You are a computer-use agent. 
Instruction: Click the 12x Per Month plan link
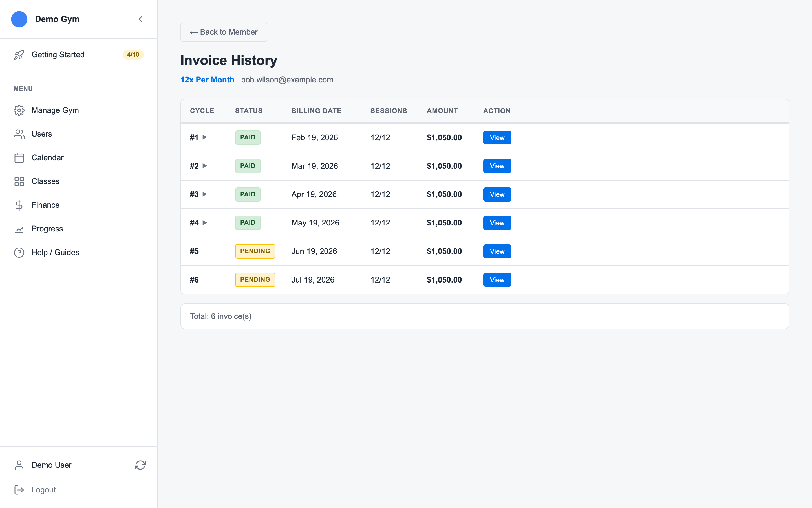pos(207,80)
